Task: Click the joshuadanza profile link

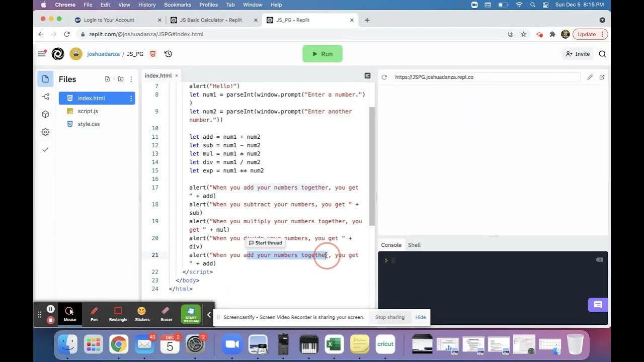Action: [103, 54]
